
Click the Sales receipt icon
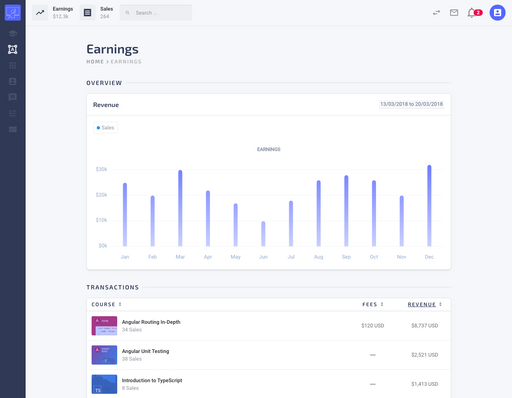(x=87, y=13)
